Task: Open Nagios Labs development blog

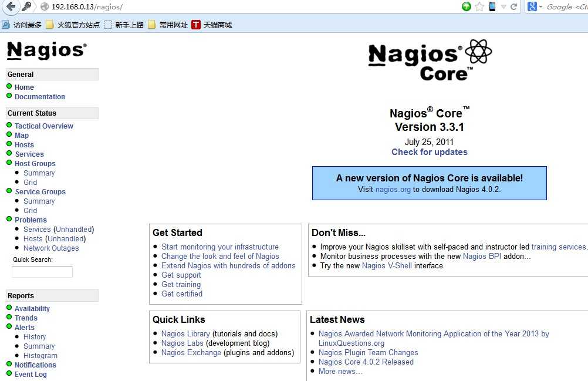Action: tap(183, 343)
